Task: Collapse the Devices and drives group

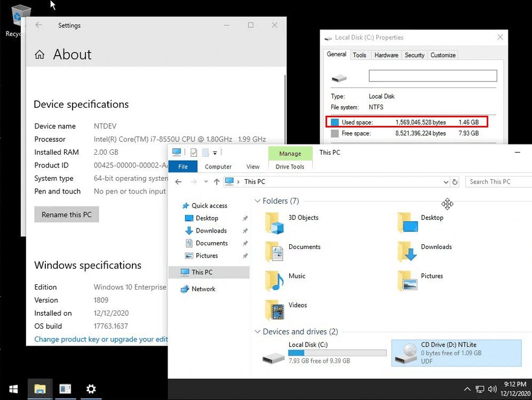Action: tap(258, 332)
